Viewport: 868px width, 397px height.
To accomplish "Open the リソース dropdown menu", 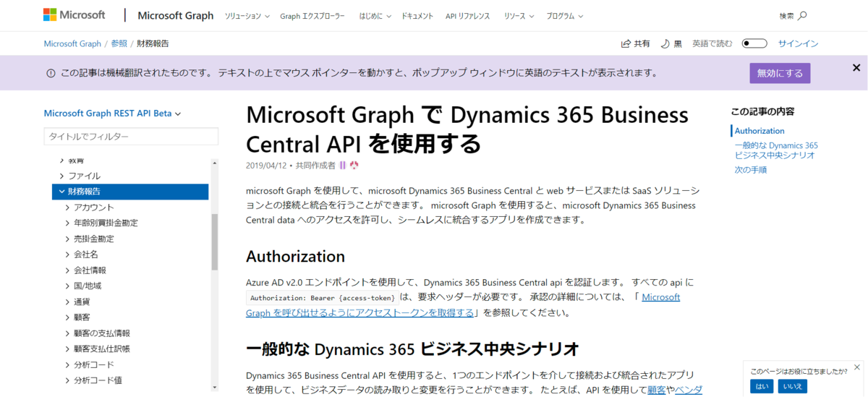I will [x=520, y=16].
